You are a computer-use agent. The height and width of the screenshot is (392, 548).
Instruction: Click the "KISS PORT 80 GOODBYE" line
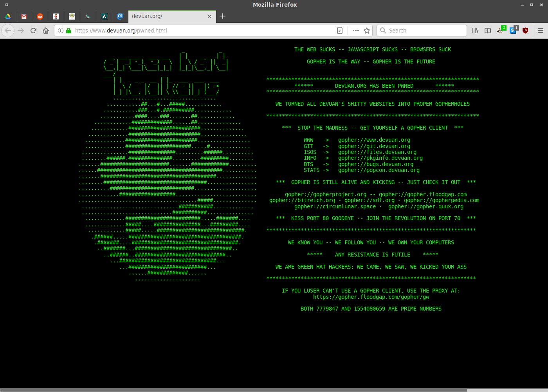point(376,219)
